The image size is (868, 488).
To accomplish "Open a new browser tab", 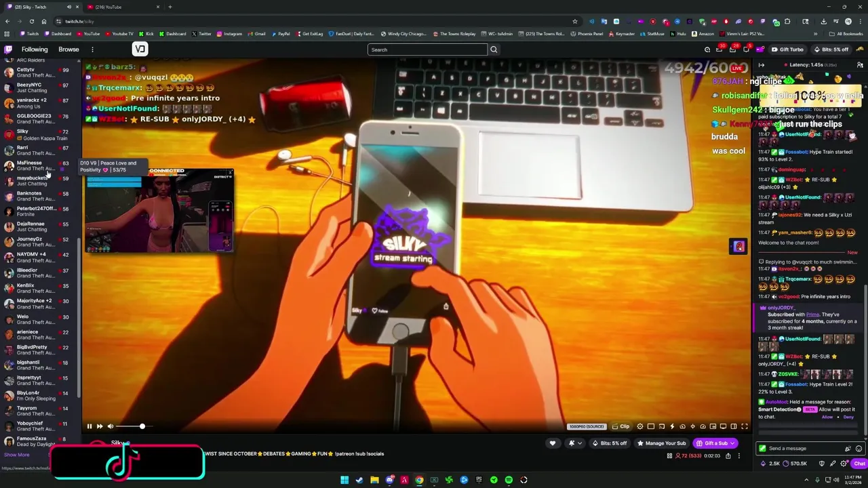I will click(x=170, y=7).
